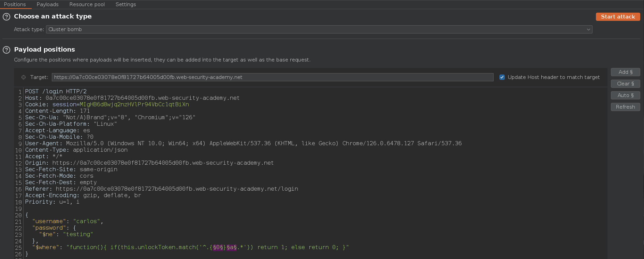The width and height of the screenshot is (644, 259).
Task: Click the Accept-Language: es line
Action: tap(58, 131)
